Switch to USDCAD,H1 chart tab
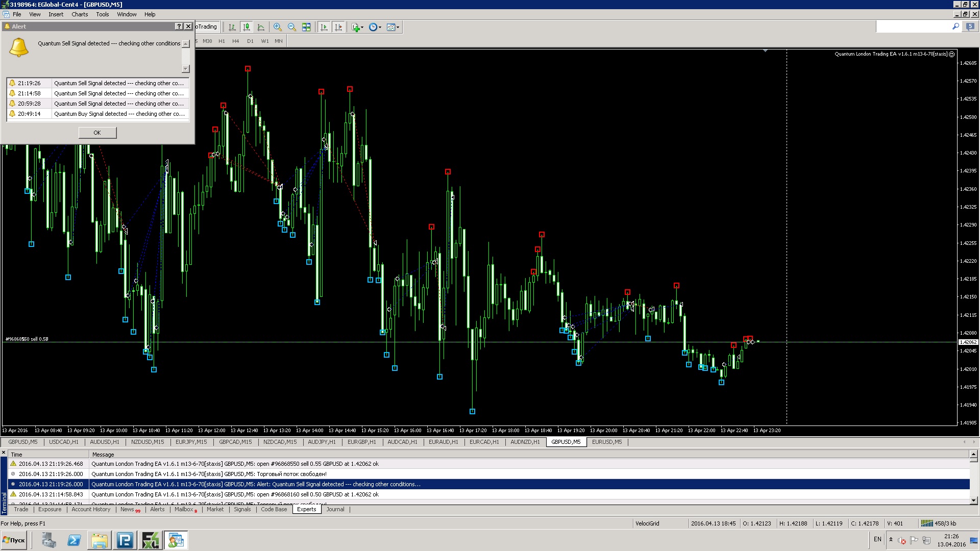 click(x=64, y=442)
